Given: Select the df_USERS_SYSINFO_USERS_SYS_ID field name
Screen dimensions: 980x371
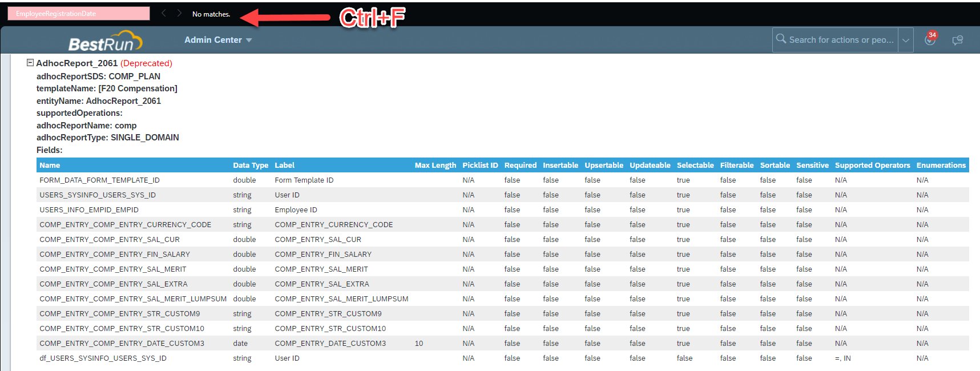Looking at the screenshot, I should click(x=103, y=358).
